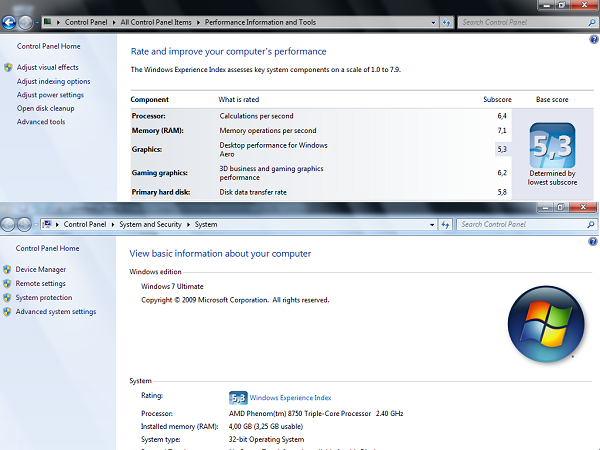Screen dimensions: 600x450
Task: Open Device Manager
Action: coord(41,269)
